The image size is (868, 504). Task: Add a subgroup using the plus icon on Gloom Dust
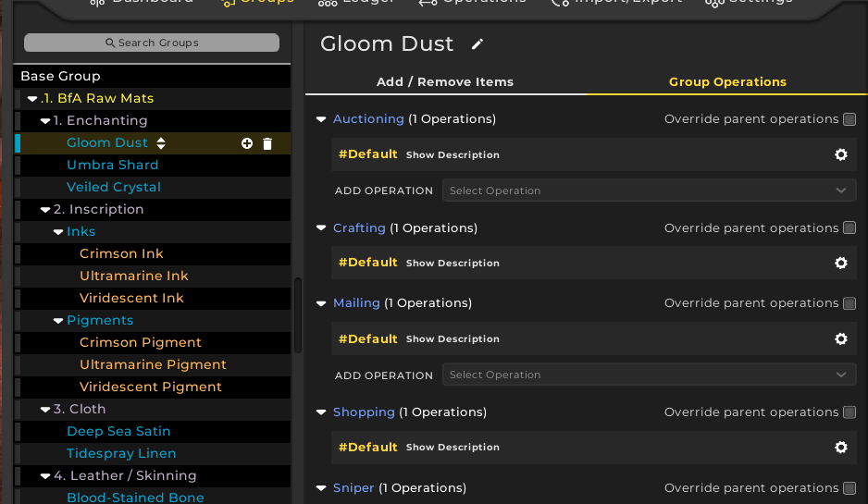coord(247,143)
